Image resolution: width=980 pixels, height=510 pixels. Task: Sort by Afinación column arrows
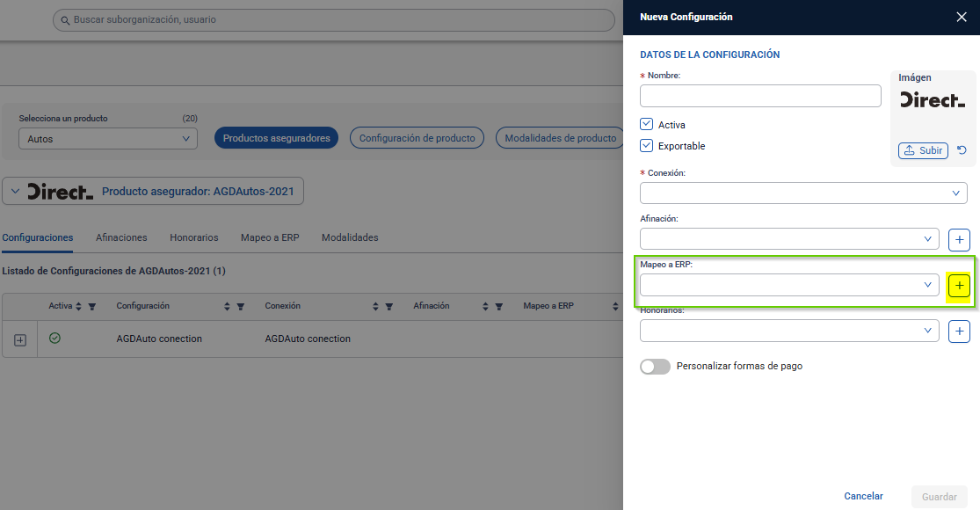485,306
